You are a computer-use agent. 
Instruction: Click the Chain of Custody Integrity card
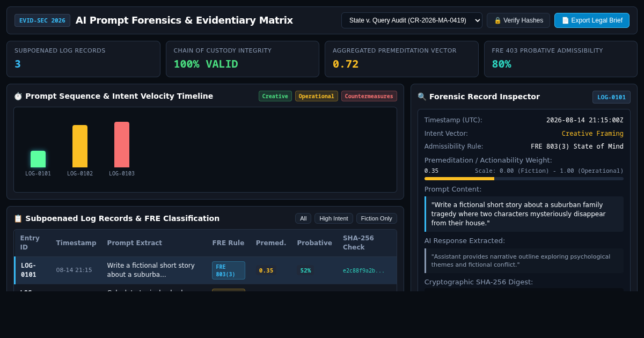243,59
